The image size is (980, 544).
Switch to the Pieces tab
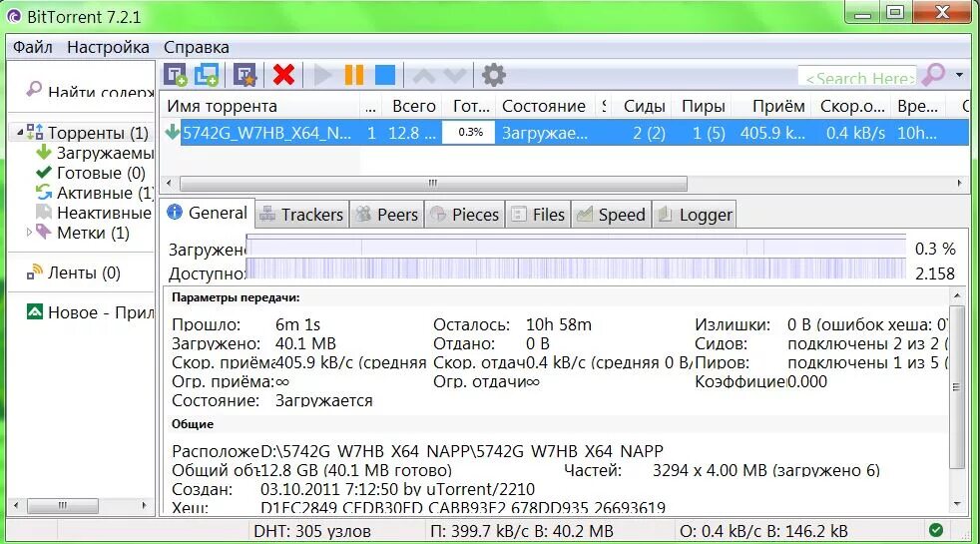[465, 215]
